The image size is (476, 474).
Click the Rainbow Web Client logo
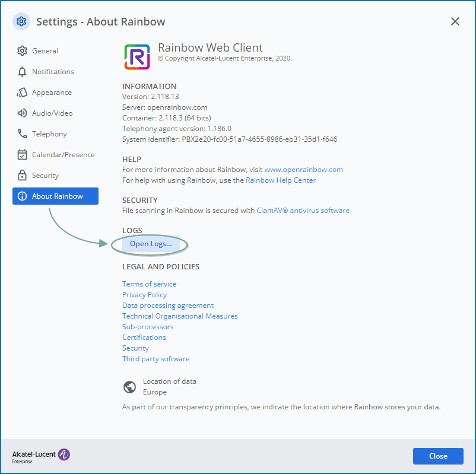click(x=137, y=56)
